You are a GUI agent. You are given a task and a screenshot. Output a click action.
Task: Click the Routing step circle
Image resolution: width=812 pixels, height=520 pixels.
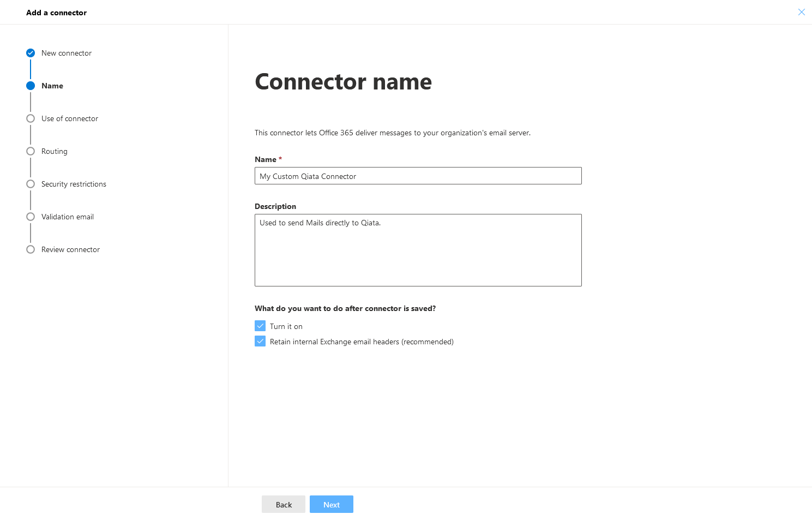30,151
